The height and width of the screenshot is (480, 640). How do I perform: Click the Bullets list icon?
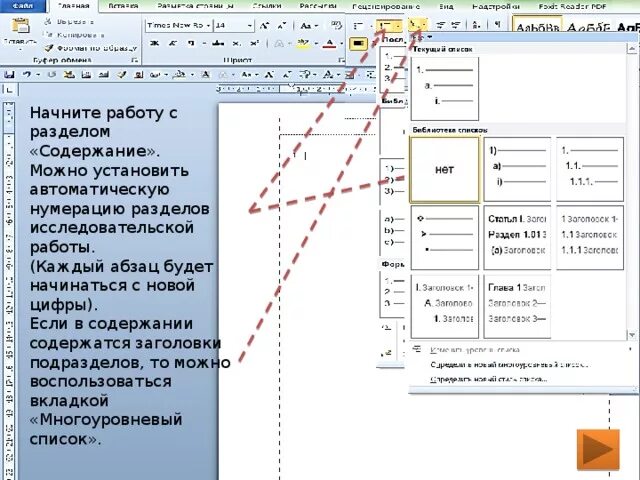(358, 26)
